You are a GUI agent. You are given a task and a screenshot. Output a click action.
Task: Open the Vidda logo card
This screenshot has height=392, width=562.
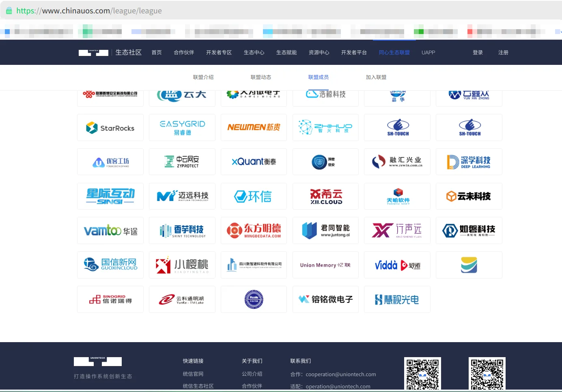(397, 265)
